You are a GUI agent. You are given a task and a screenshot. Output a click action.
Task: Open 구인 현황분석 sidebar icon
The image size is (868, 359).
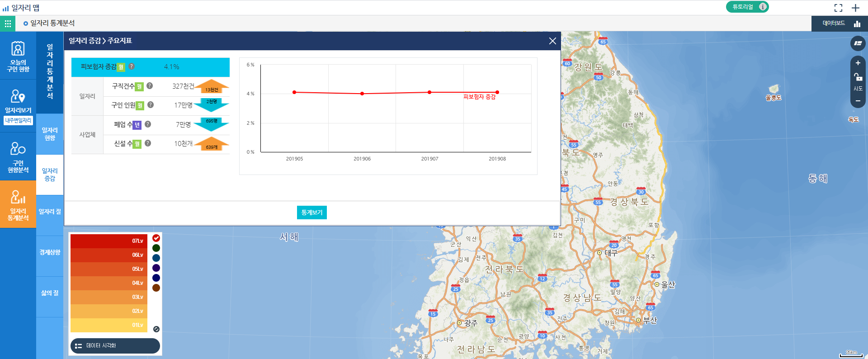click(18, 156)
